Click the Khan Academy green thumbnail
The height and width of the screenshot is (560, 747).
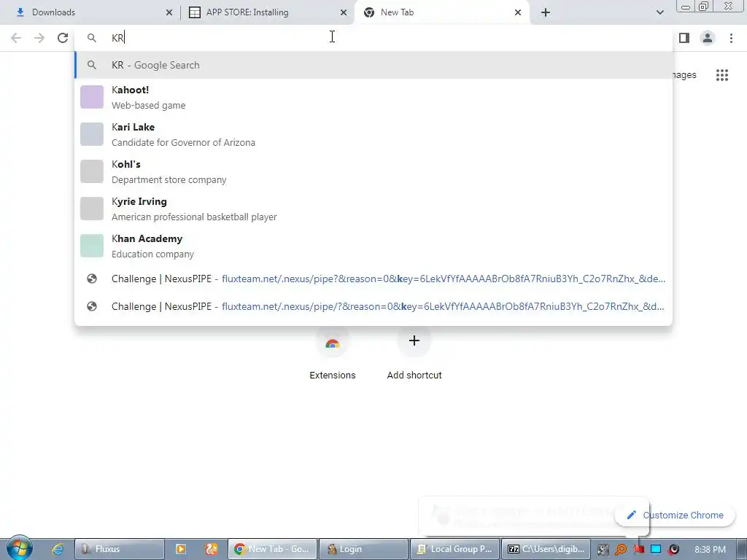tap(92, 246)
